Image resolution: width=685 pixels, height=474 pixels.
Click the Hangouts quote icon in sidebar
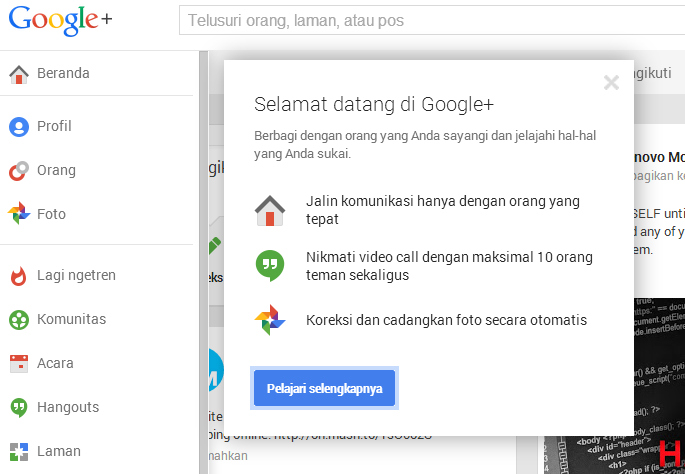pos(19,408)
